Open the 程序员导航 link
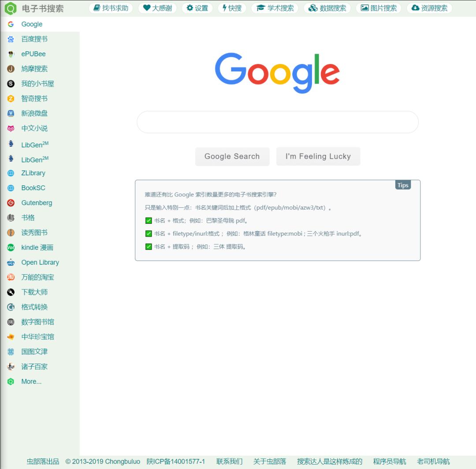The height and width of the screenshot is (469, 476). 390,461
